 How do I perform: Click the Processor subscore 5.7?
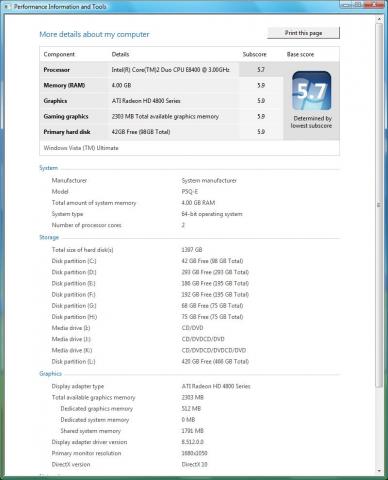[x=261, y=70]
